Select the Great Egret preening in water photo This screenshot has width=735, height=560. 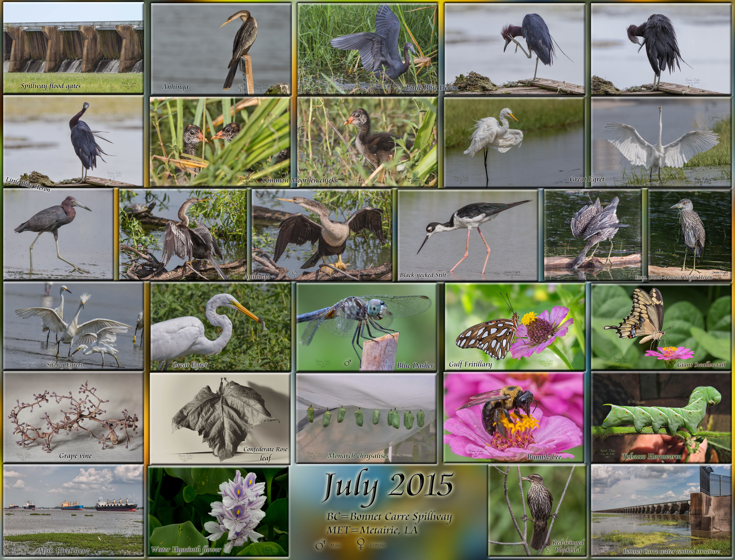click(515, 142)
